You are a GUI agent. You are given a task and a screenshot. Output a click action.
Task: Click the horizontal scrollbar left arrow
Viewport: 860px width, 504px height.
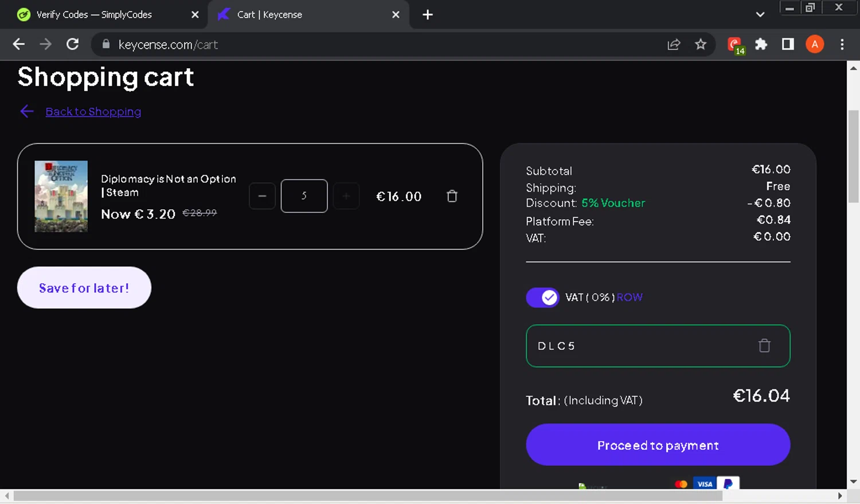[x=7, y=496]
